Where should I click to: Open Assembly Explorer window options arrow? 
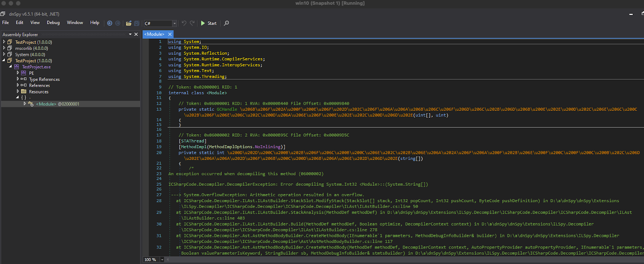click(x=130, y=34)
